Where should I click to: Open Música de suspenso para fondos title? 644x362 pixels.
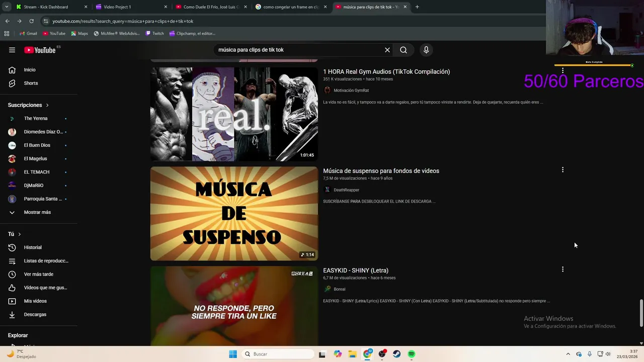click(381, 171)
